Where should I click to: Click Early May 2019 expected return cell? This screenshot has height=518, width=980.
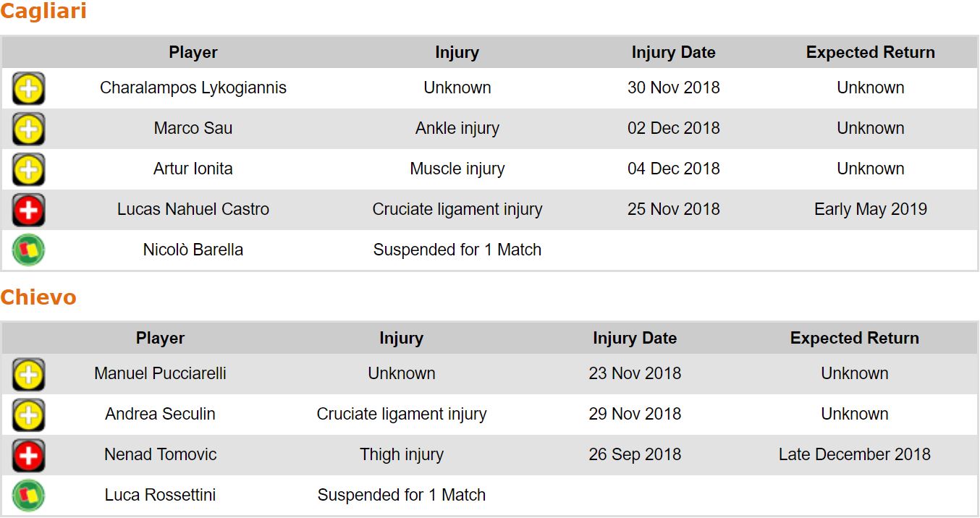(870, 209)
